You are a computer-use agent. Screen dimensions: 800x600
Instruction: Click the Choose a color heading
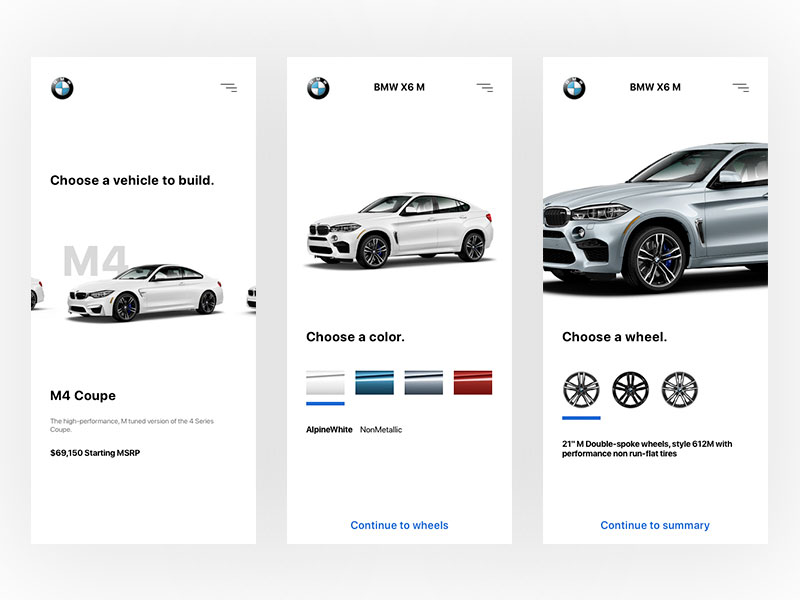coord(355,337)
